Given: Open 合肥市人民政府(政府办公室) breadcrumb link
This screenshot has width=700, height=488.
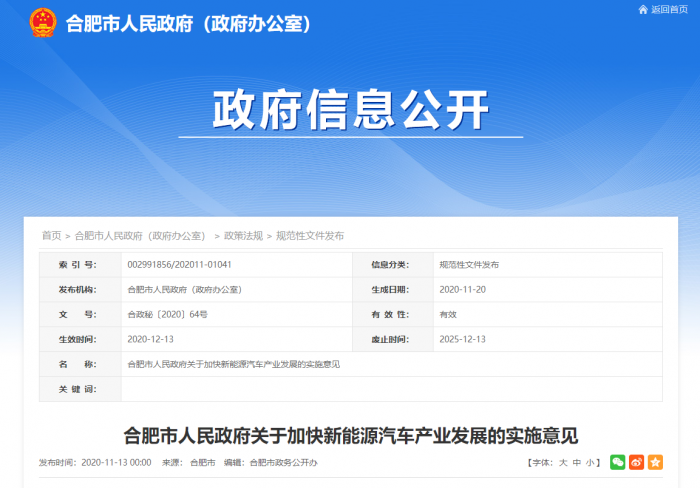Looking at the screenshot, I should tap(140, 236).
